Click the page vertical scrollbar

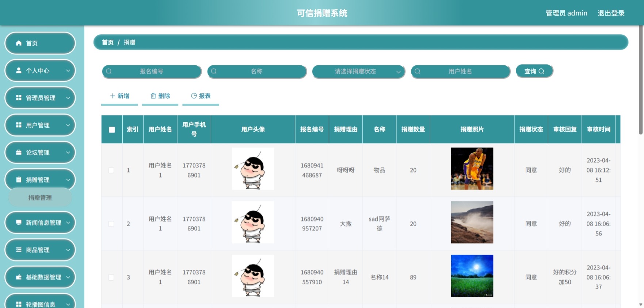640,80
